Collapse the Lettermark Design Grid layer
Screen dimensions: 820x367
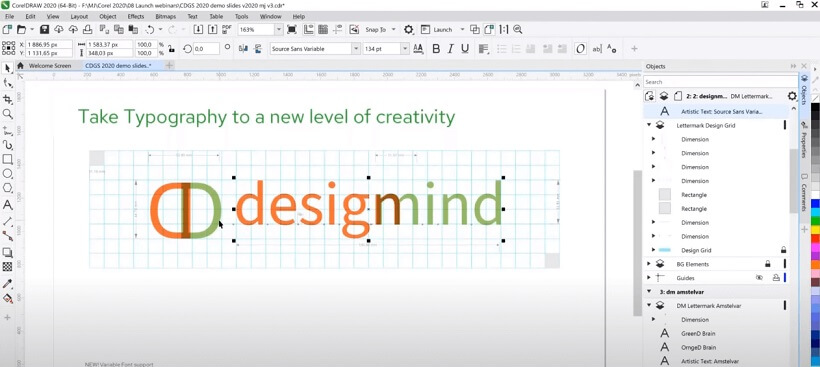pos(649,125)
